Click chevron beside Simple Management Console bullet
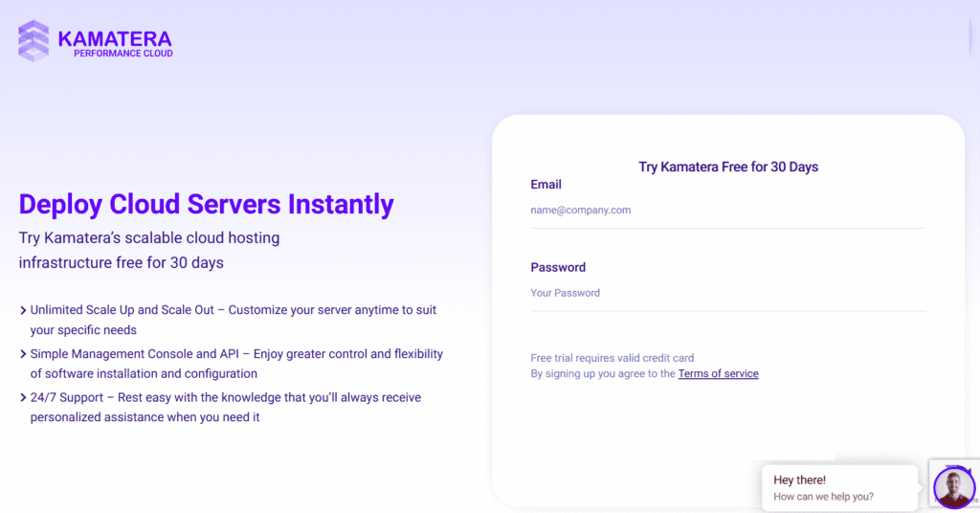Screen dimensions: 980x513 tap(23, 354)
